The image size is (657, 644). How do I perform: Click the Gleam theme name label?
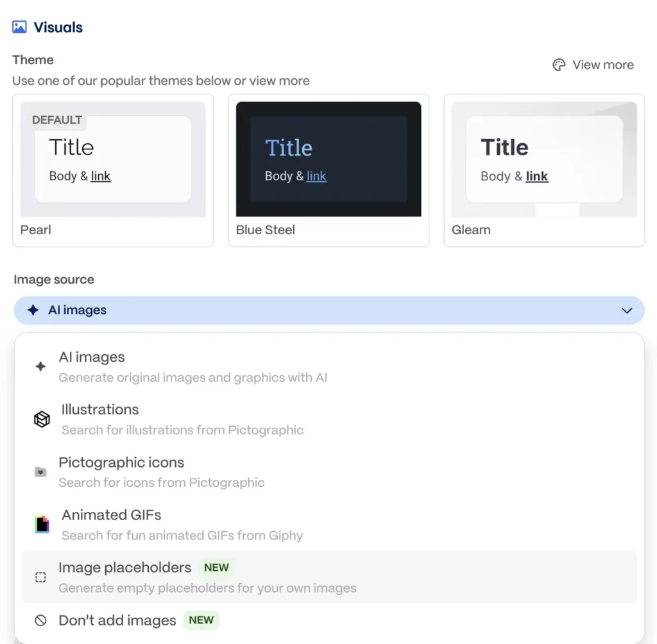coord(471,230)
